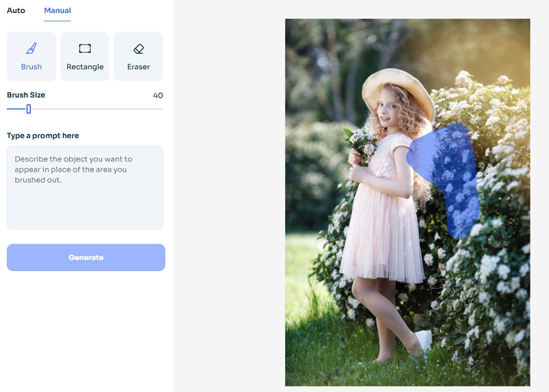The image size is (549, 392).
Task: Select the Brush tool icon
Action: 32,49
